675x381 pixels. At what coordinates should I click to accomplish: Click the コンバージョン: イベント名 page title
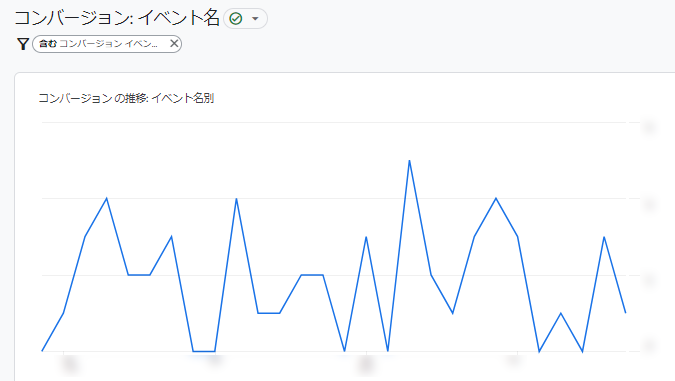point(117,18)
